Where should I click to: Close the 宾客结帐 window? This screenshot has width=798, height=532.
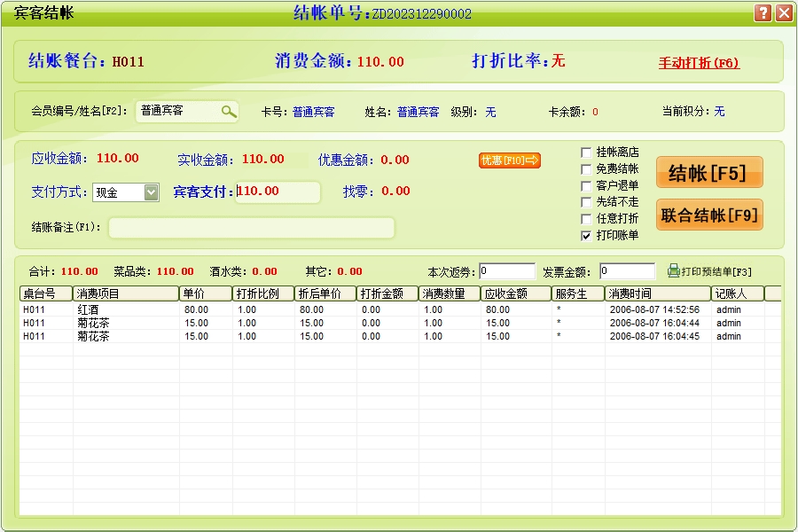(784, 13)
